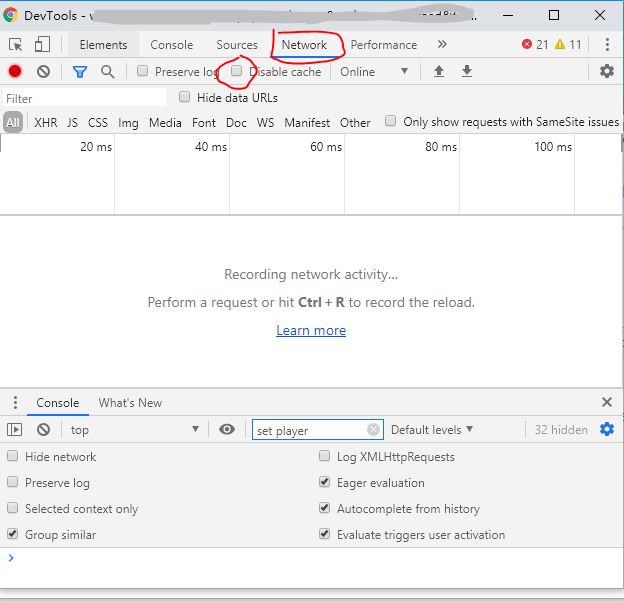Click the network Filter text field
Image resolution: width=624 pixels, height=602 pixels.
click(x=84, y=98)
